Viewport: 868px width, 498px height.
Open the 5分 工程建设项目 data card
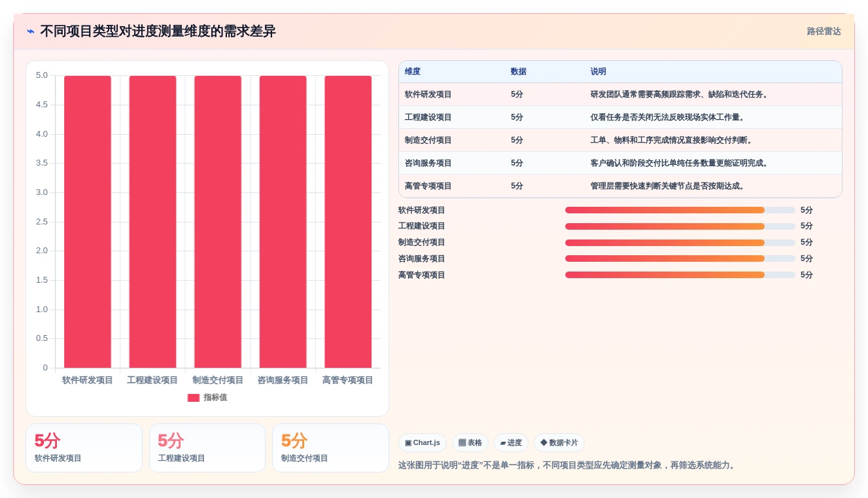tap(207, 448)
